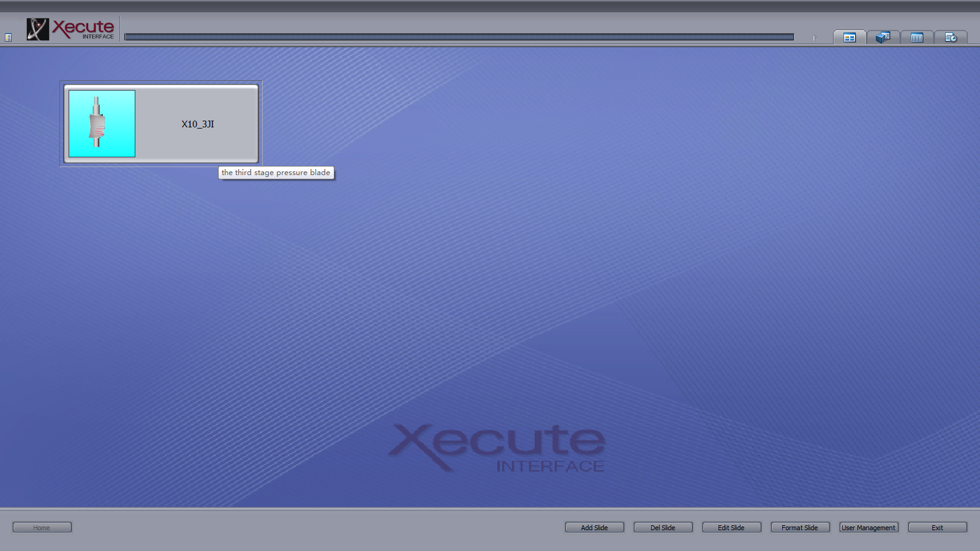Viewport: 980px width, 551px height.
Task: Select the blade part thumbnail image
Action: (x=102, y=124)
